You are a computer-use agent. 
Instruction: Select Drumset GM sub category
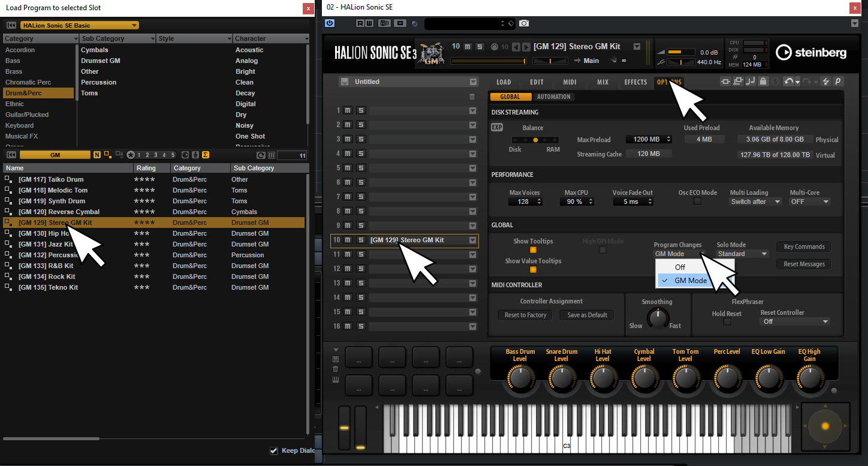[101, 61]
